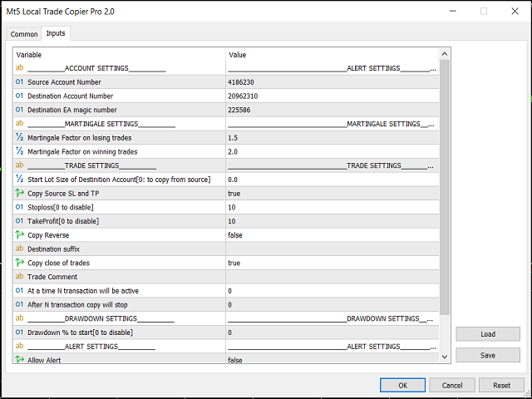Screen dimensions: 532x399
Task: Click the fraction icon beside Martingale Factor on losing trades
Action: click(x=19, y=137)
